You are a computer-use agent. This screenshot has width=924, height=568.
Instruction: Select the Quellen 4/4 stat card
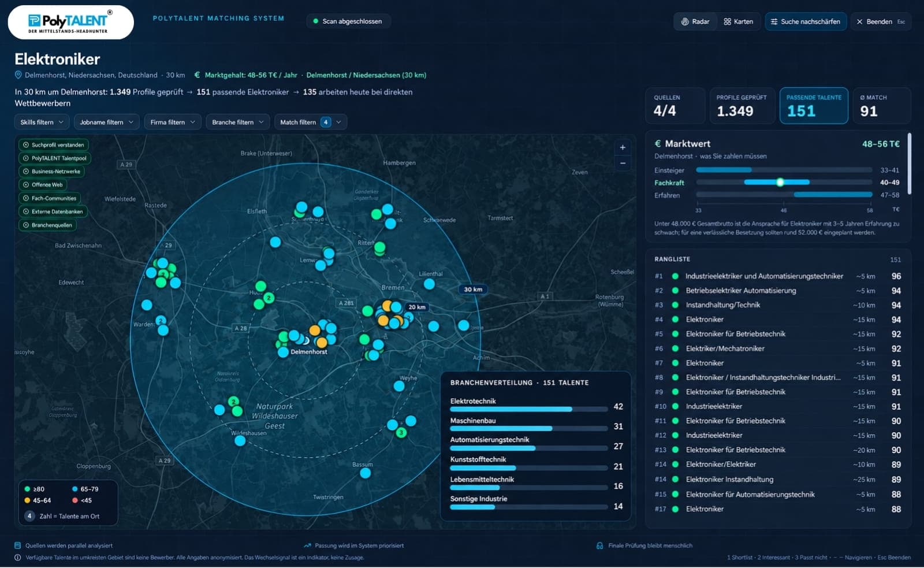pos(675,105)
